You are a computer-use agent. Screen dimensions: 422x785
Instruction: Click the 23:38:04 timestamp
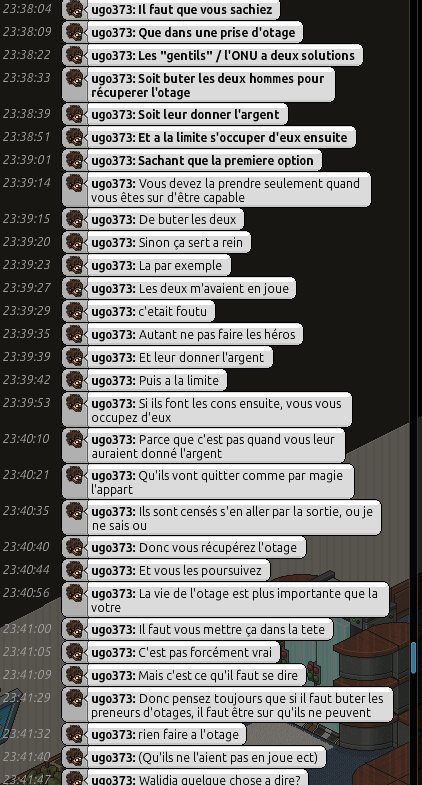click(27, 9)
